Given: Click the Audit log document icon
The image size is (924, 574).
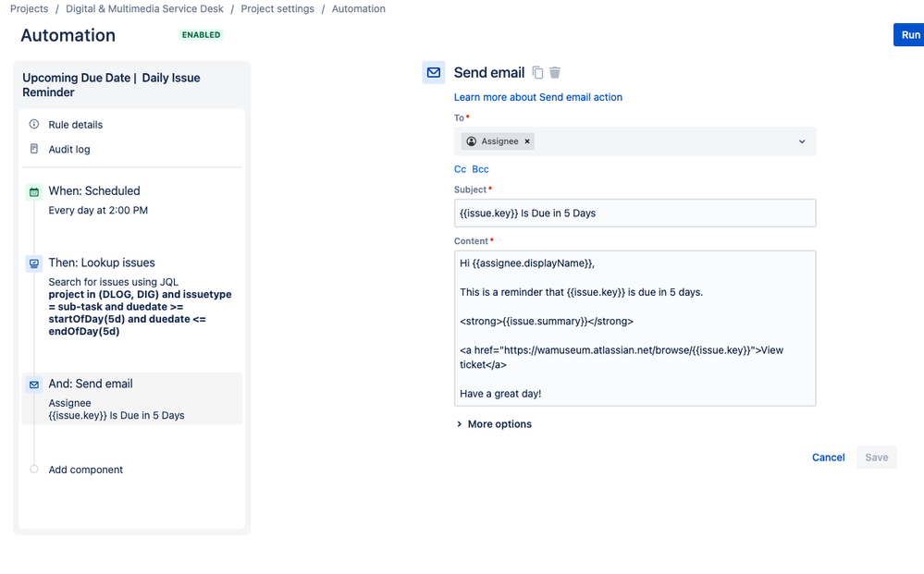Looking at the screenshot, I should (x=34, y=149).
